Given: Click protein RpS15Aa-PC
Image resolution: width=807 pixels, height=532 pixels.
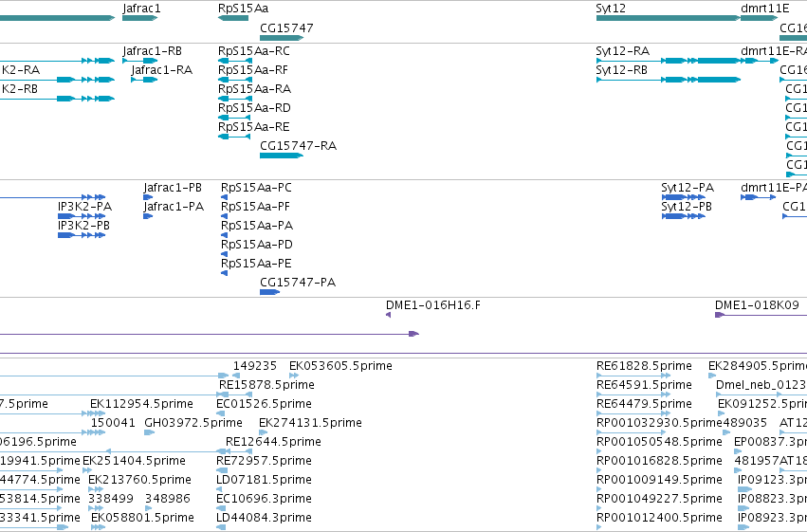Looking at the screenshot, I should coord(225,197).
